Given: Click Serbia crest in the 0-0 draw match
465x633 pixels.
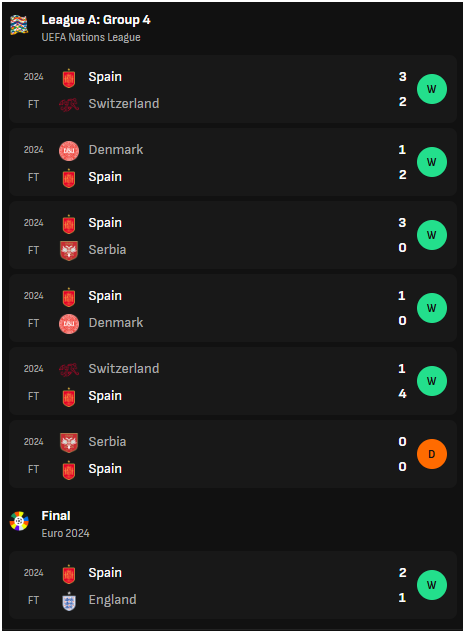Looking at the screenshot, I should (69, 443).
